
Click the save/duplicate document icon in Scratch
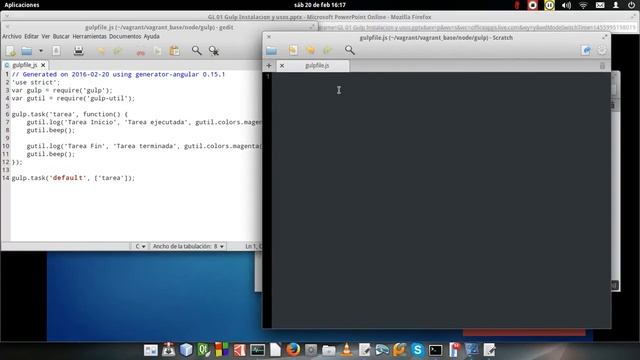click(x=293, y=50)
